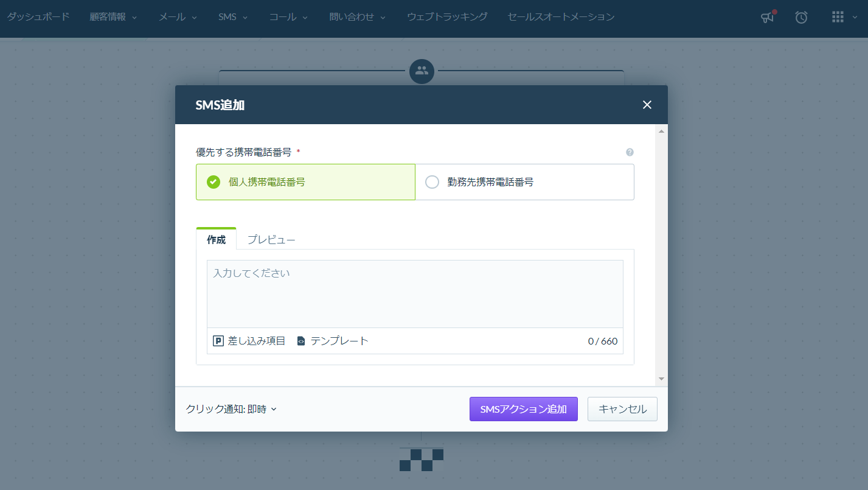The width and height of the screenshot is (868, 490).
Task: Open the alarm clock reminders icon
Action: (x=801, y=17)
